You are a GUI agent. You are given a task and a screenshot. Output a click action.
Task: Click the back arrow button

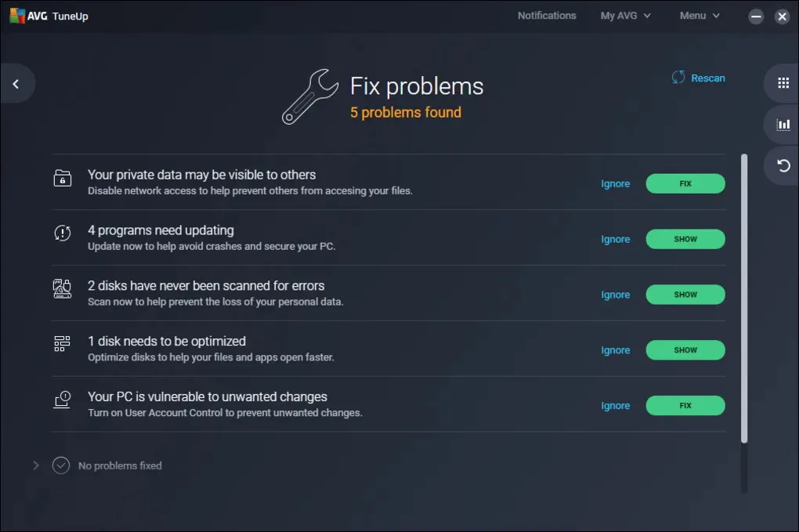(16, 84)
